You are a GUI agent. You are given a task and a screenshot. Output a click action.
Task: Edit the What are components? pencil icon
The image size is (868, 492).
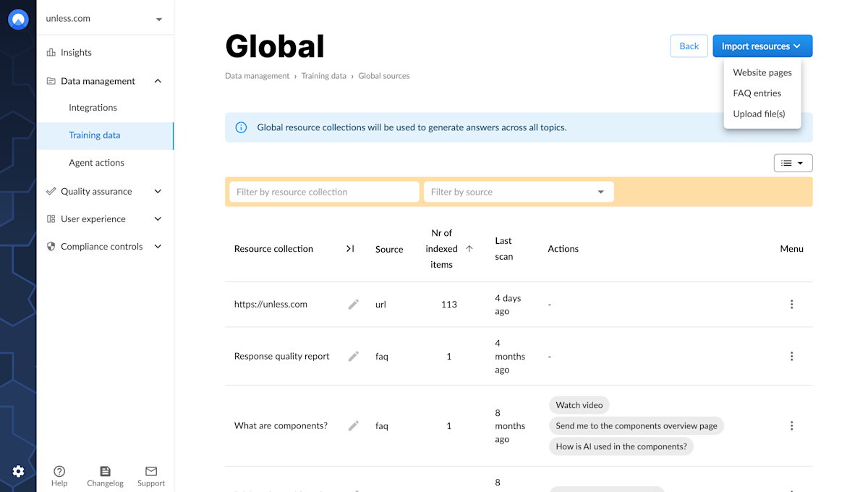(x=353, y=426)
